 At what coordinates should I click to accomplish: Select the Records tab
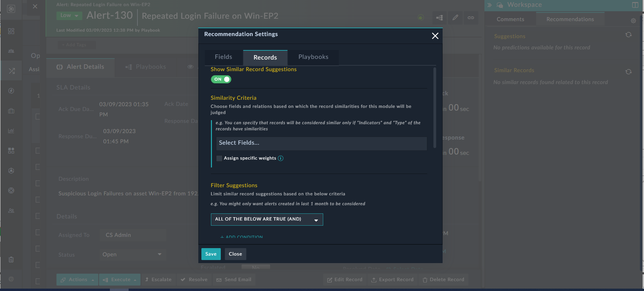coord(265,58)
